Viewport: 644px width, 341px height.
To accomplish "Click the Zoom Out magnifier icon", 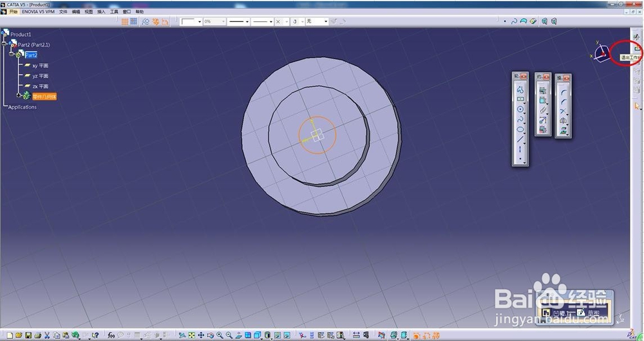I will [x=229, y=335].
